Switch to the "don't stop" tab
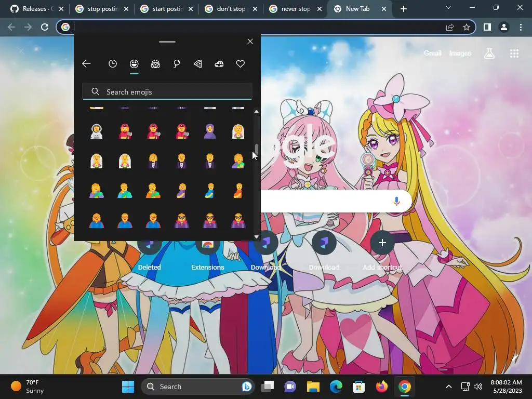Screen dimensions: 532x399 pos(232,9)
